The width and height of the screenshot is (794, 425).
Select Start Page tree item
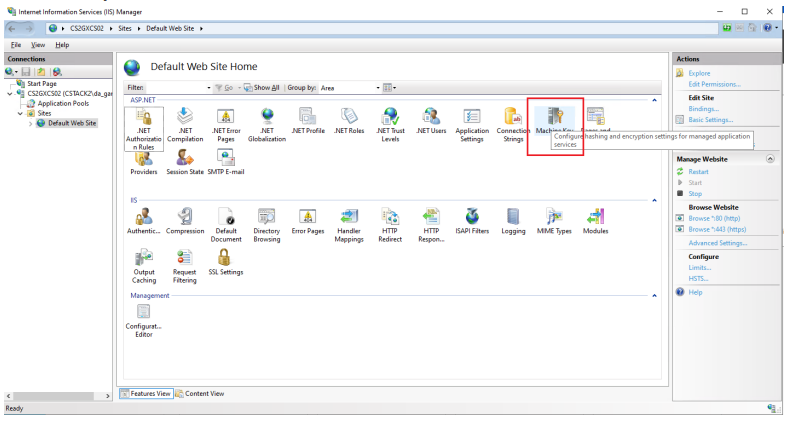click(x=42, y=84)
